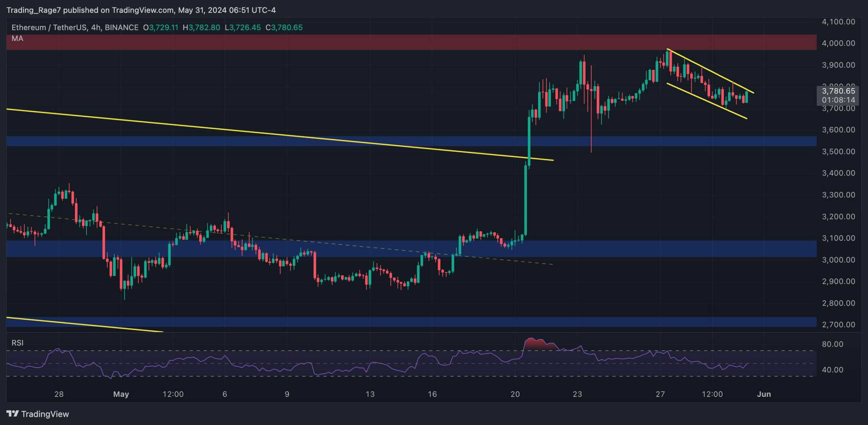Click the 80.00 RSI axis label
The width and height of the screenshot is (868, 425).
tap(832, 344)
